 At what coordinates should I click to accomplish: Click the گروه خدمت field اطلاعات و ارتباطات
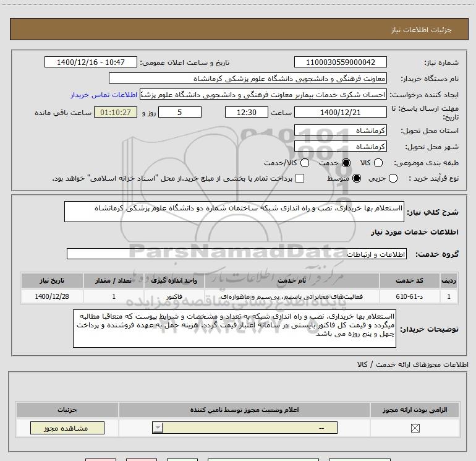(237, 254)
